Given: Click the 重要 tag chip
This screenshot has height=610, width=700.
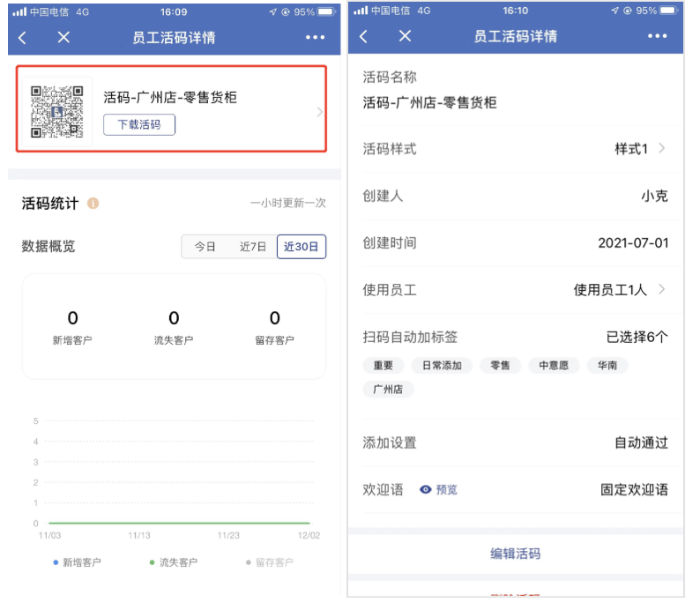Looking at the screenshot, I should pos(383,366).
